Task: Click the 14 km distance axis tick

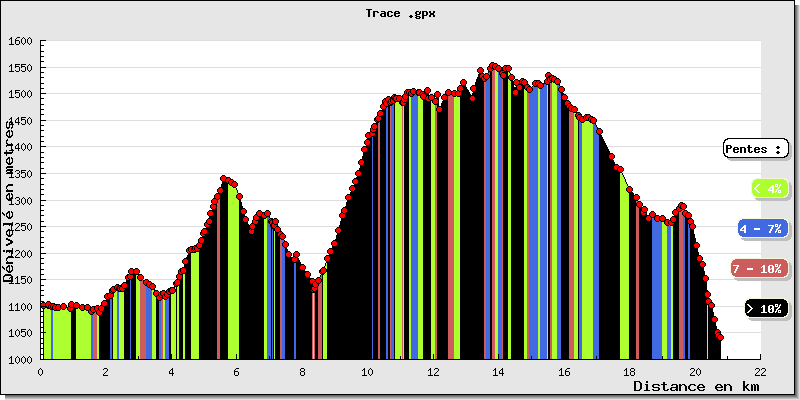Action: click(x=499, y=371)
